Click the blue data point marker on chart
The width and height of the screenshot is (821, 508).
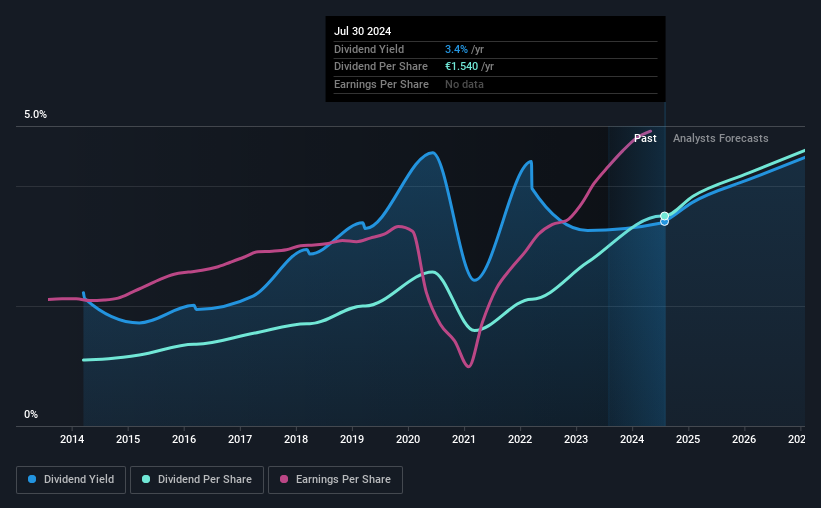pyautogui.click(x=664, y=222)
